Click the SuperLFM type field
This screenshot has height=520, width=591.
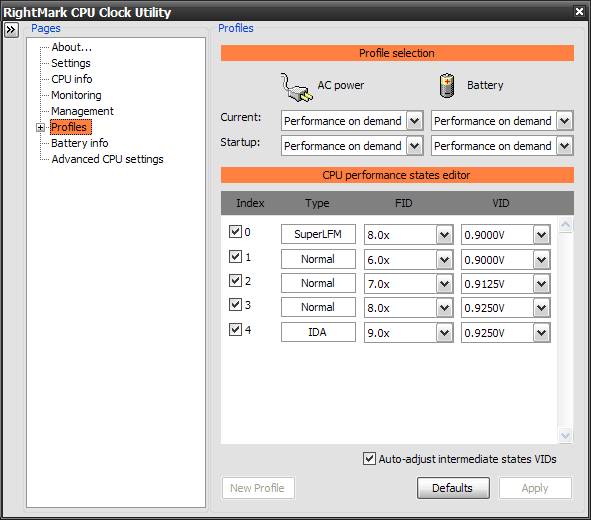click(318, 234)
